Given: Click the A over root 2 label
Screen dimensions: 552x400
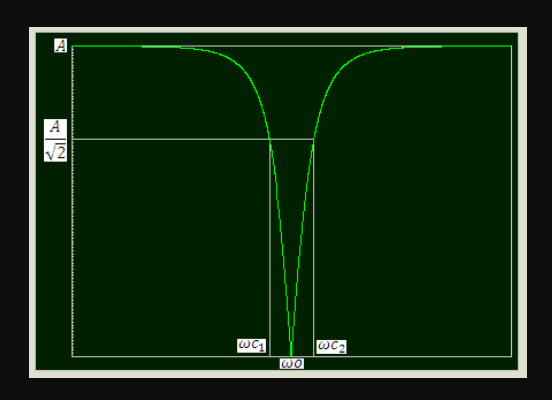Looking at the screenshot, I should tap(55, 140).
